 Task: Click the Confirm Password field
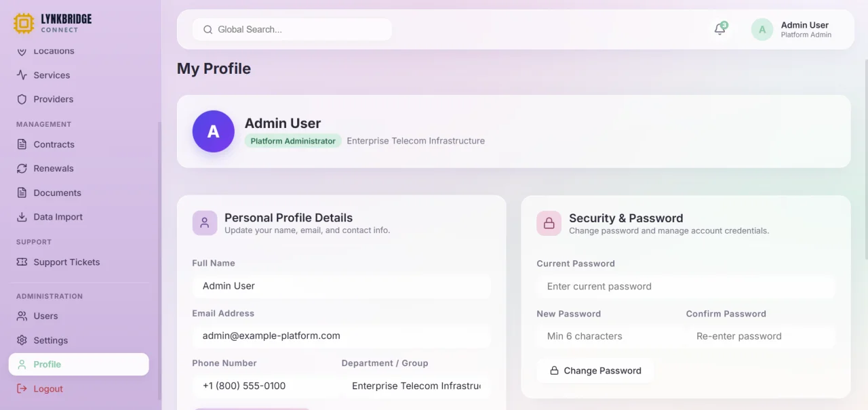point(760,336)
